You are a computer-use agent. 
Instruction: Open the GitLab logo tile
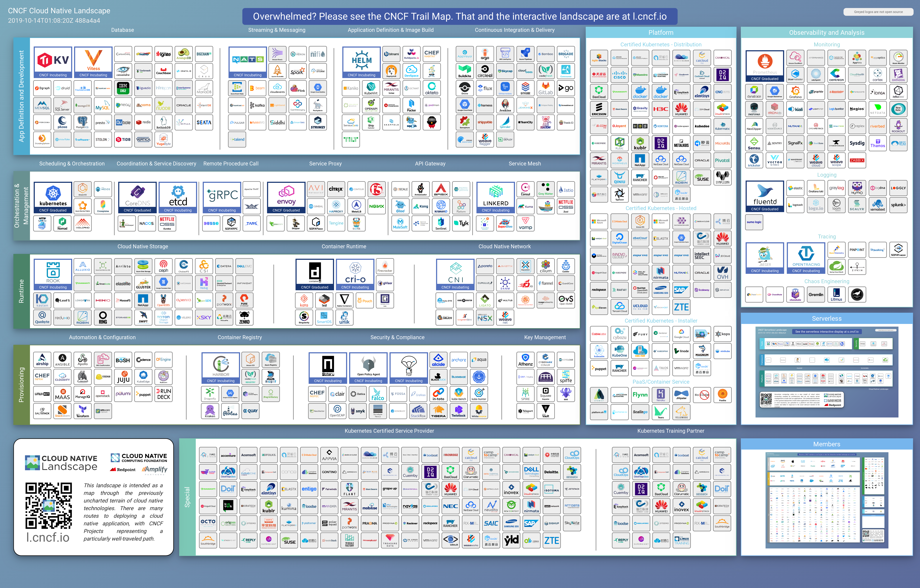pos(546,88)
